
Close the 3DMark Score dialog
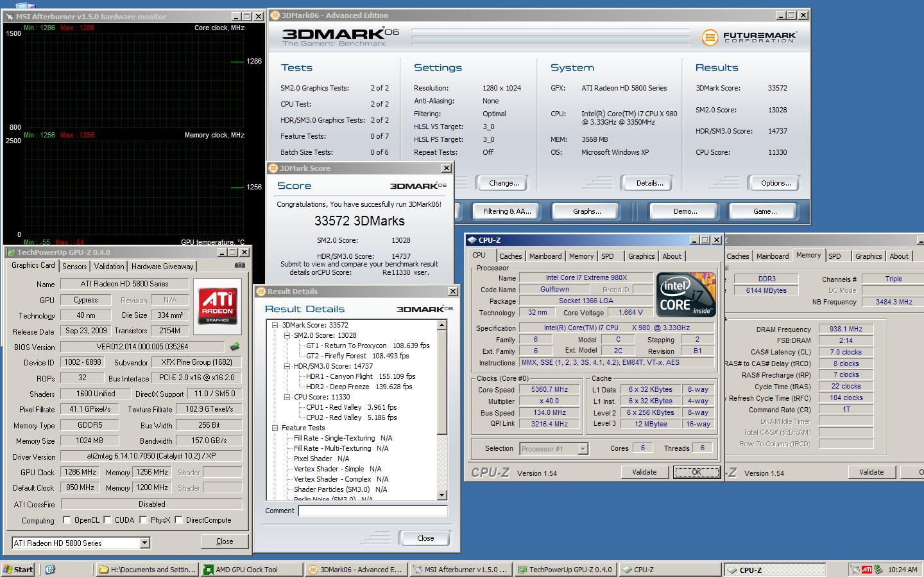click(447, 168)
